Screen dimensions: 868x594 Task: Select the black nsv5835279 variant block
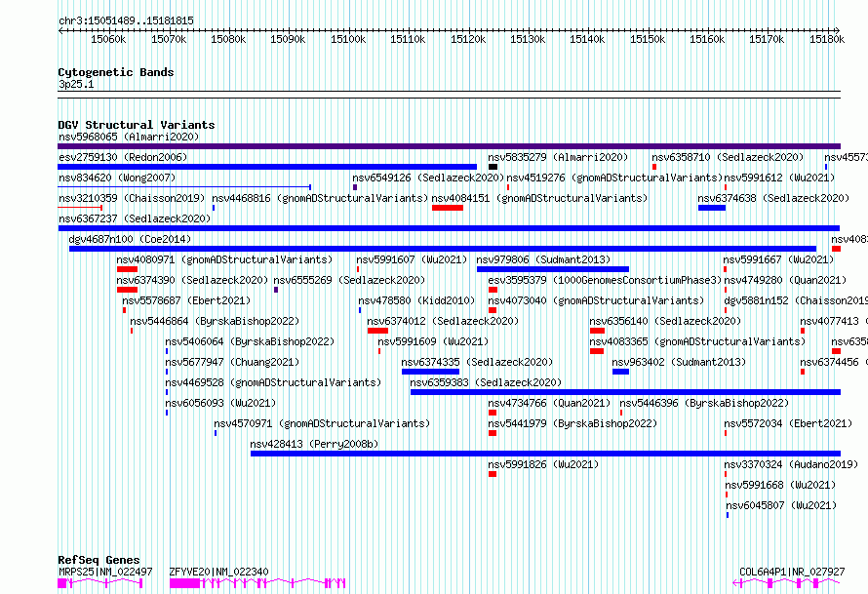pos(493,167)
